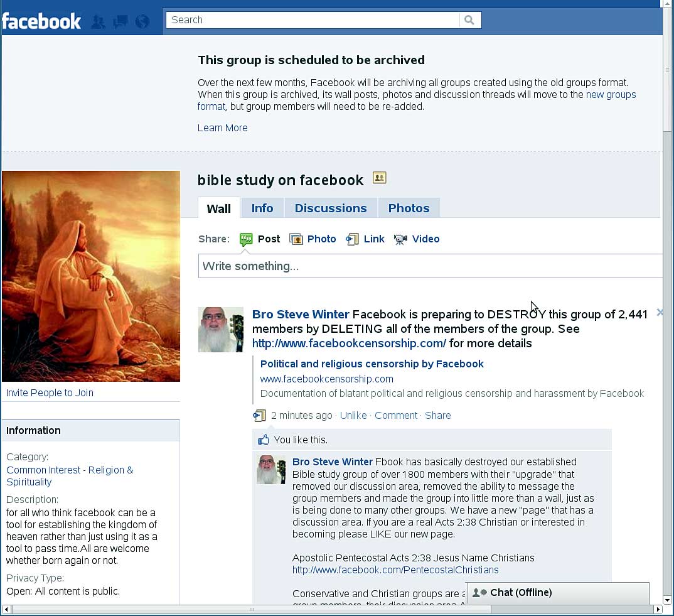674x616 pixels.
Task: Click the Photo share icon
Action: tap(296, 239)
